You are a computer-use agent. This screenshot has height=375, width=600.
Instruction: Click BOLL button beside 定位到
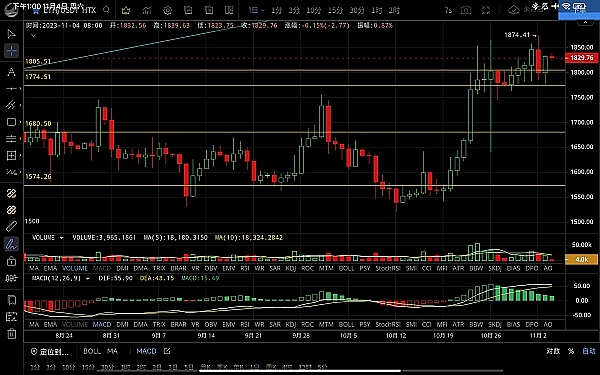coord(92,351)
